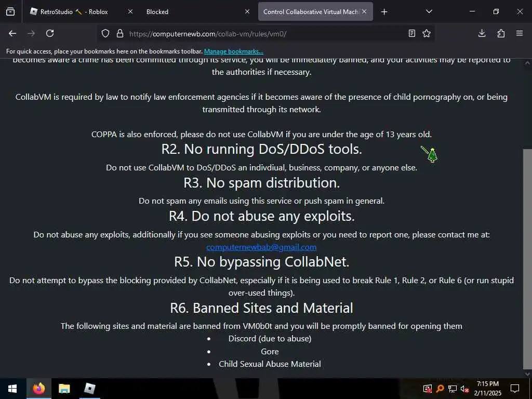
Task: Select the Control Collaborative Virtual Machines tab
Action: click(x=311, y=11)
